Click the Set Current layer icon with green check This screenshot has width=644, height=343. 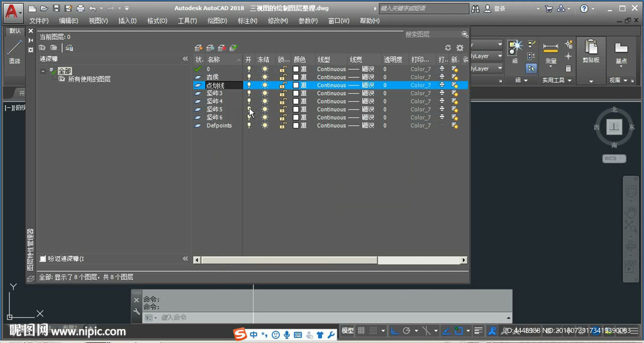(x=233, y=48)
